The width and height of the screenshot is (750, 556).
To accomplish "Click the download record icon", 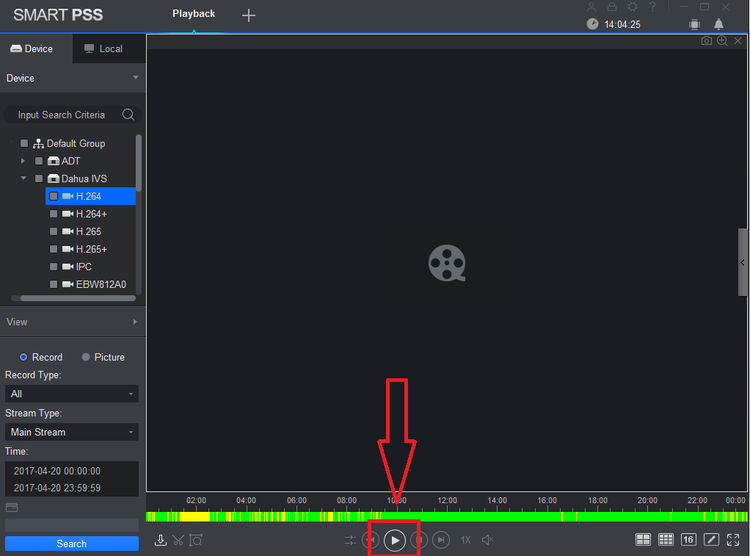I will 161,540.
